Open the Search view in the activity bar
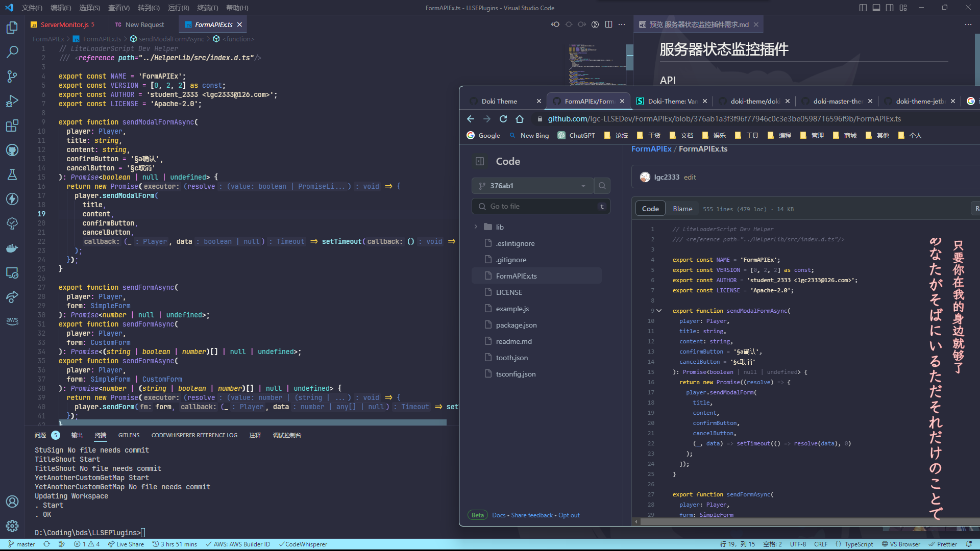The height and width of the screenshot is (551, 980). 12,52
